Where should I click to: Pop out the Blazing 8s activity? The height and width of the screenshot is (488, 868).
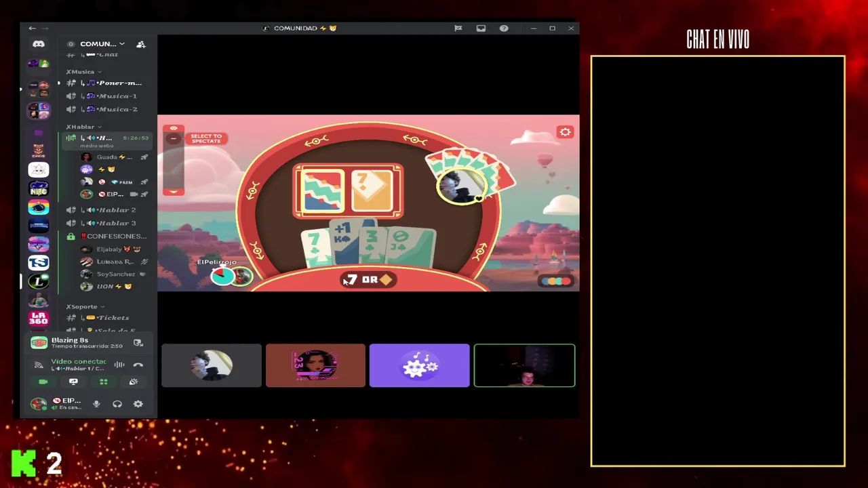(x=138, y=343)
